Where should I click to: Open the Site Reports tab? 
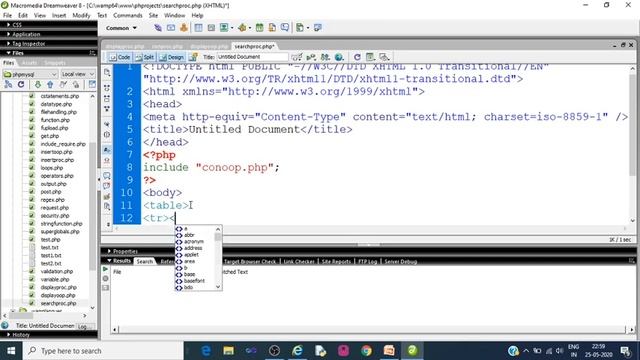pos(336,262)
